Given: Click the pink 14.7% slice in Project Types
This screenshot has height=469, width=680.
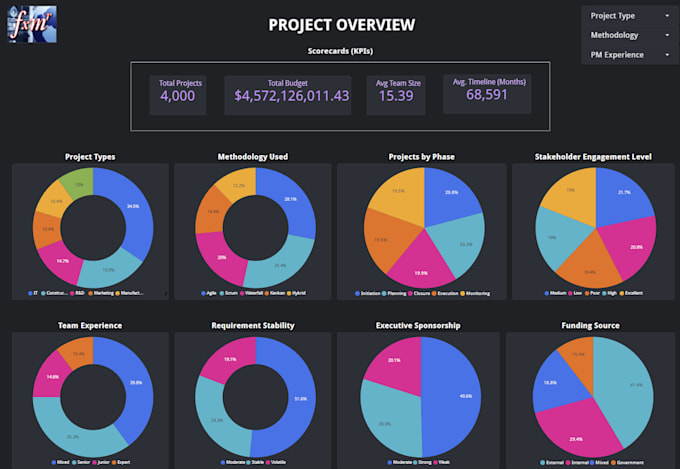Looking at the screenshot, I should tap(62, 262).
